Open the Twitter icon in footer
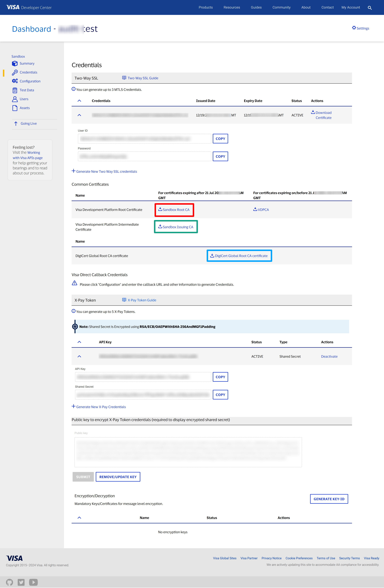The height and width of the screenshot is (588, 384). 21,582
